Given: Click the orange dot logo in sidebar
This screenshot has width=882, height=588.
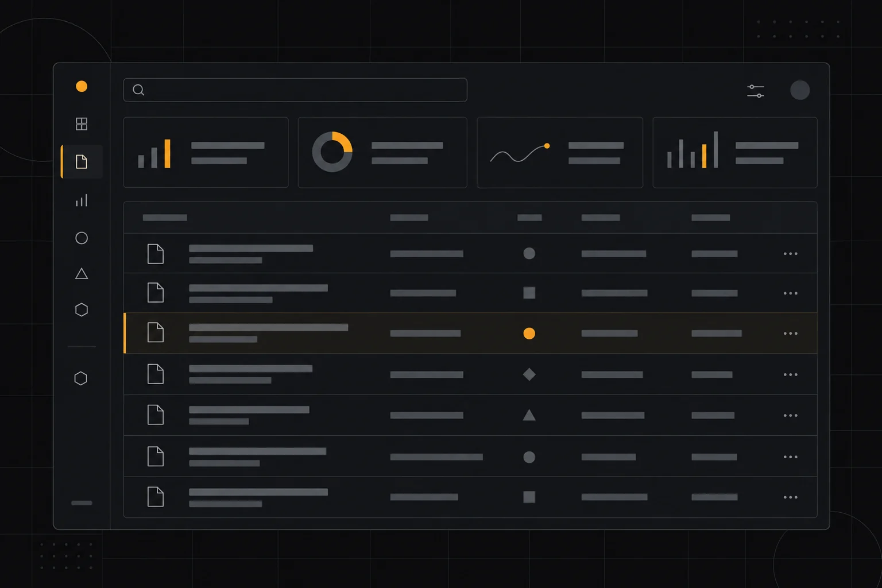Looking at the screenshot, I should [82, 86].
